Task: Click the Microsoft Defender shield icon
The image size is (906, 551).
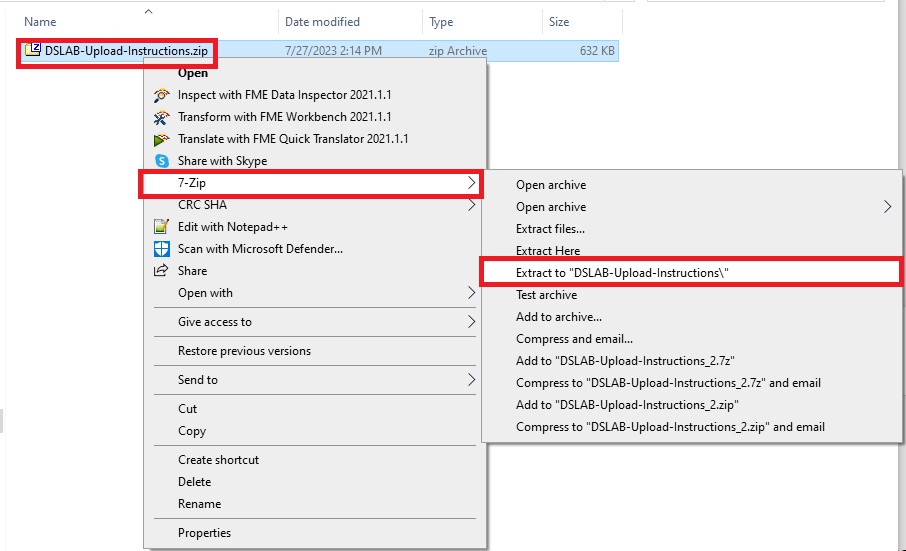Action: pos(162,249)
